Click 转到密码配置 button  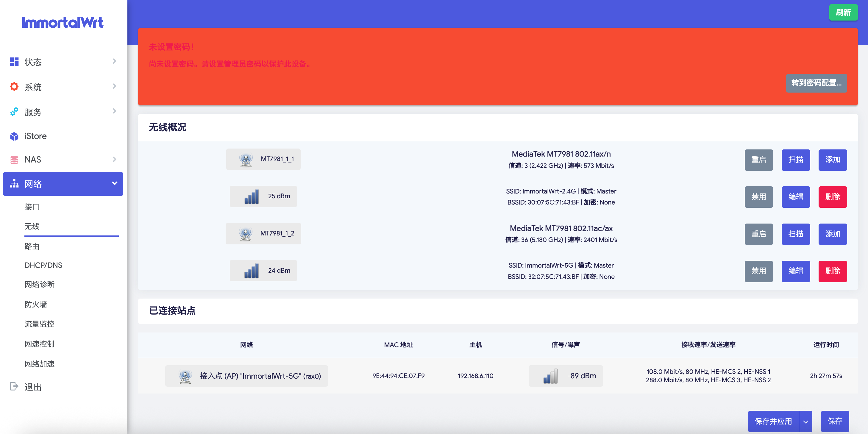click(x=817, y=83)
